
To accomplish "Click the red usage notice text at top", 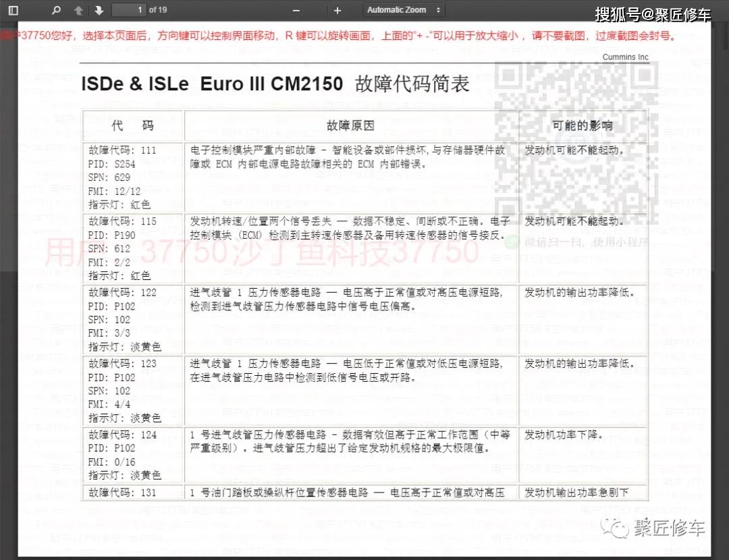I will pyautogui.click(x=340, y=36).
